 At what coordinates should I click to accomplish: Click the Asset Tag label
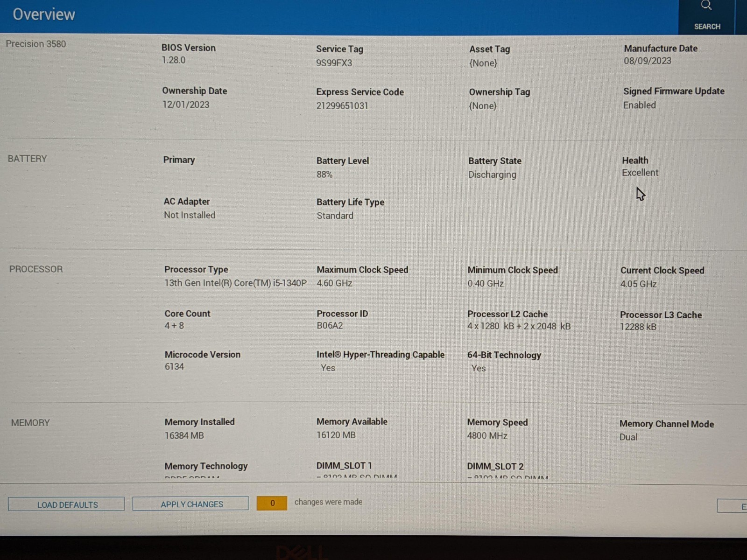489,49
